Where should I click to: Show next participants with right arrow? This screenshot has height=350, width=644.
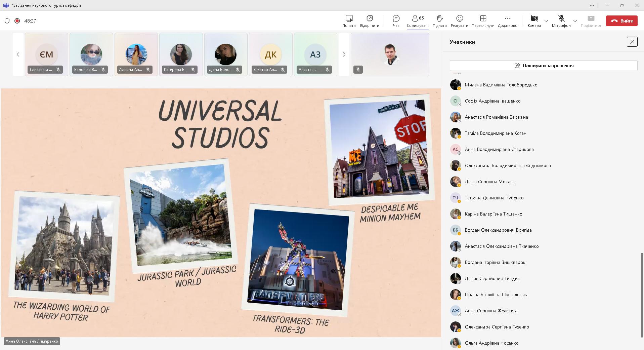coord(344,54)
